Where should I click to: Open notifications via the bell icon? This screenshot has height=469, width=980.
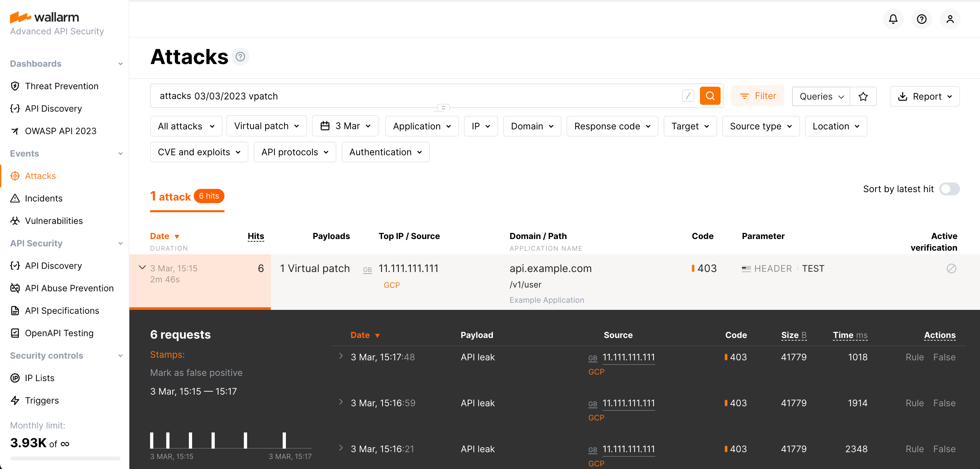click(893, 19)
